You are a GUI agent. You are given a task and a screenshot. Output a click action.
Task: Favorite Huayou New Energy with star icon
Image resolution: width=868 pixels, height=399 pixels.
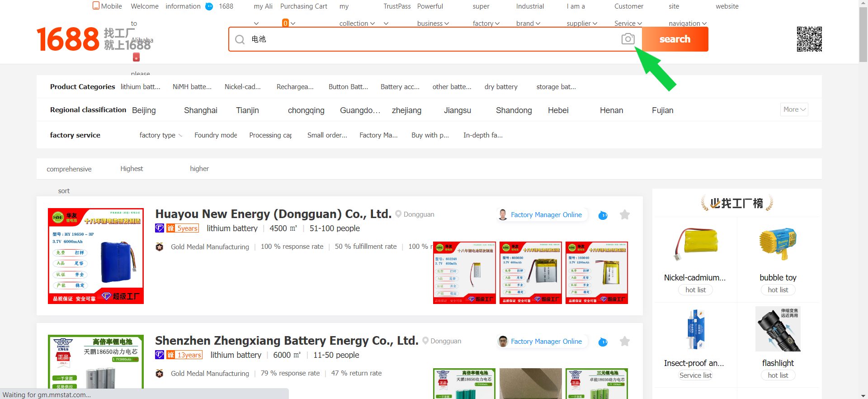[x=625, y=214]
